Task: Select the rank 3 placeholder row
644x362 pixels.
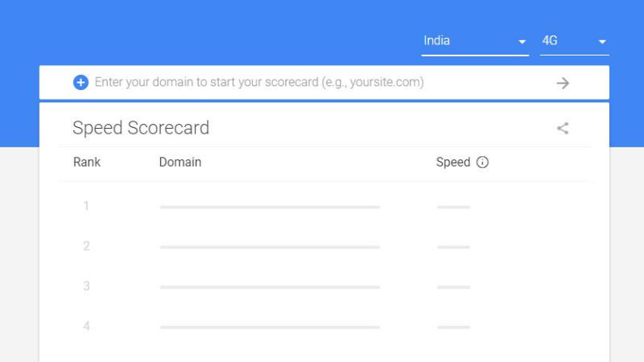Action: point(324,286)
